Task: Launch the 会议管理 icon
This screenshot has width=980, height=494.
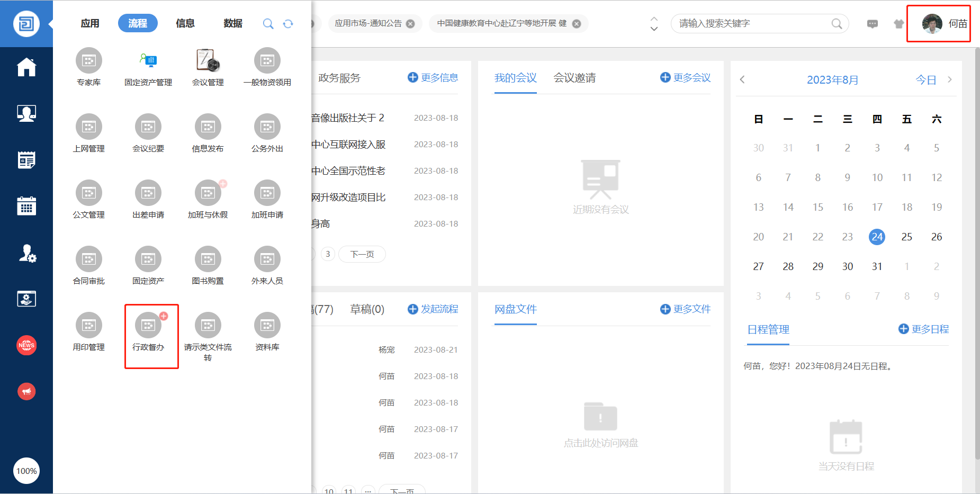Action: point(208,61)
